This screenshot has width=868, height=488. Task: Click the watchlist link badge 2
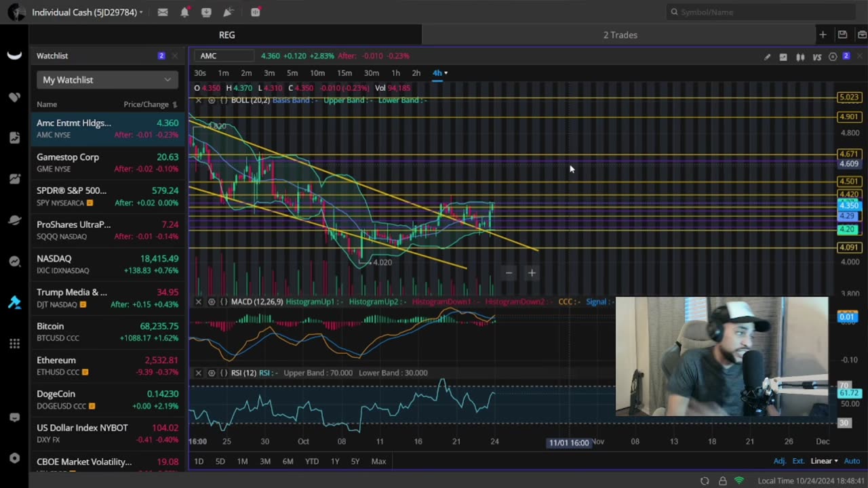point(161,56)
